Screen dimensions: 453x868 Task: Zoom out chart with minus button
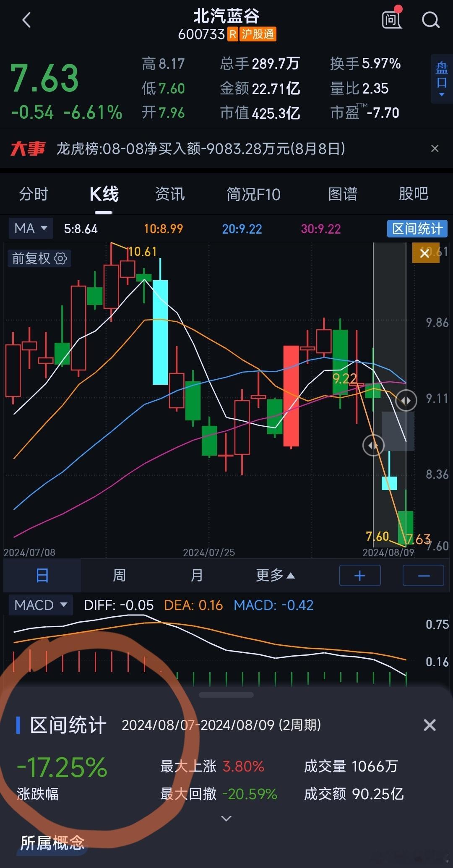point(423,576)
